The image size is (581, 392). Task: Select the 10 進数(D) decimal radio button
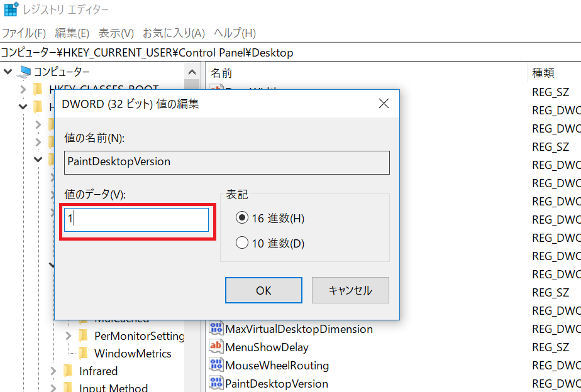pyautogui.click(x=242, y=243)
